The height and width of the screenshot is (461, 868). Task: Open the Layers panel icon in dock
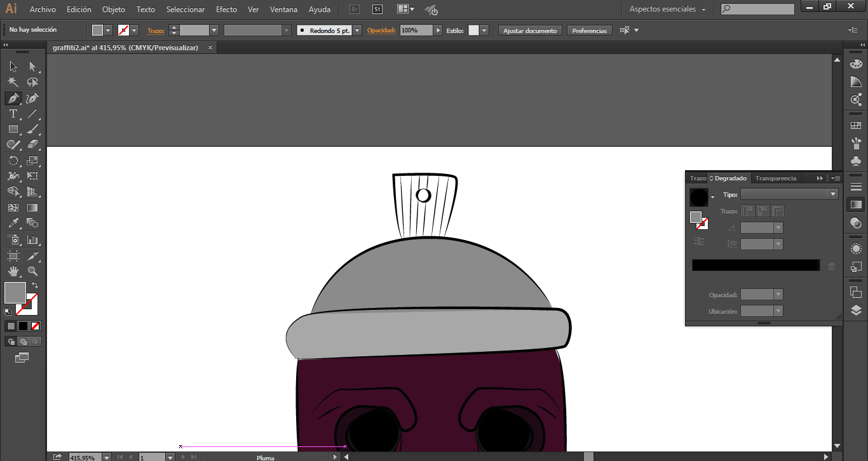(856, 311)
